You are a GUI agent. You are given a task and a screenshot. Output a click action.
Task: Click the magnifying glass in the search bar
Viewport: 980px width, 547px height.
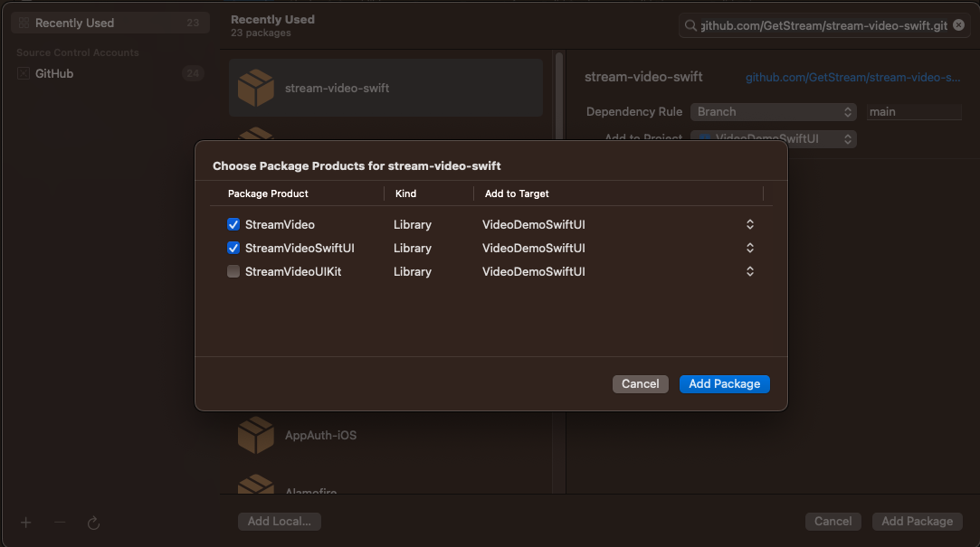click(690, 24)
